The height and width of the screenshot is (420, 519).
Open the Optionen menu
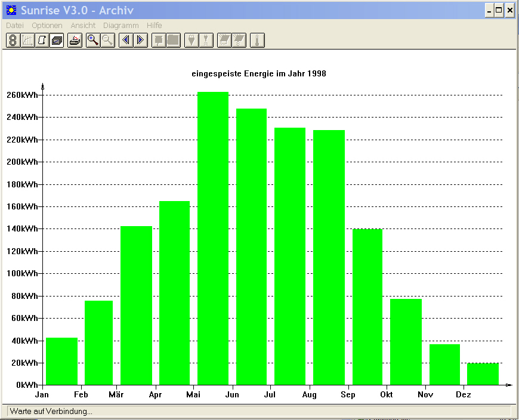coord(47,26)
